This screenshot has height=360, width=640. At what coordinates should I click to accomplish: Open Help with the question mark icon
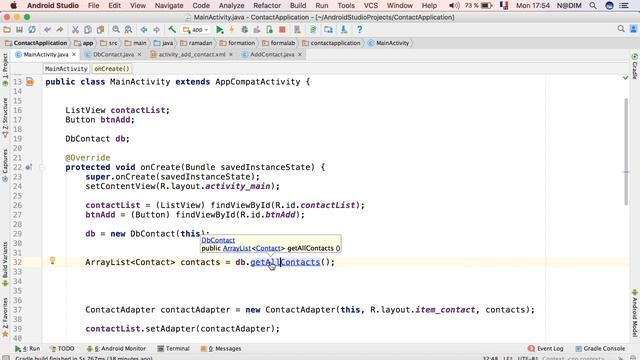tap(359, 29)
